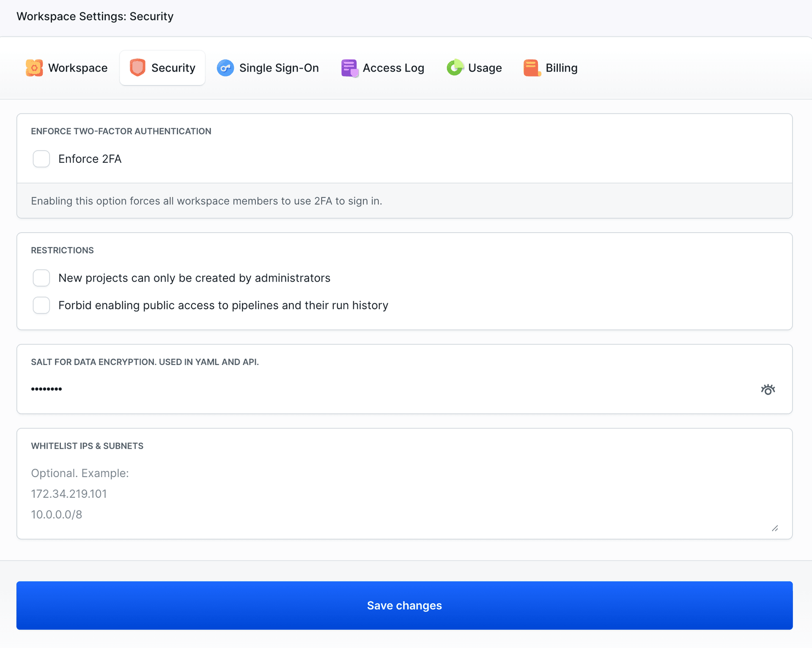
Task: Click the purple Access Log icon
Action: coord(349,68)
